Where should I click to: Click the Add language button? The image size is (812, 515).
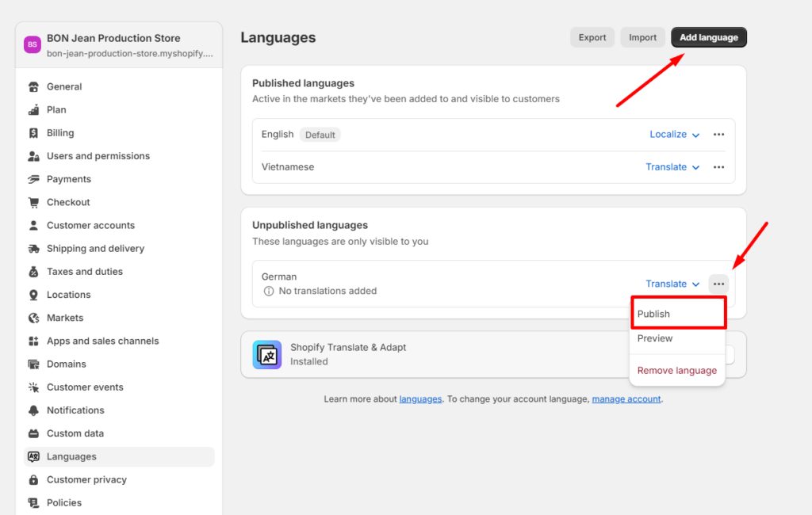coord(708,36)
